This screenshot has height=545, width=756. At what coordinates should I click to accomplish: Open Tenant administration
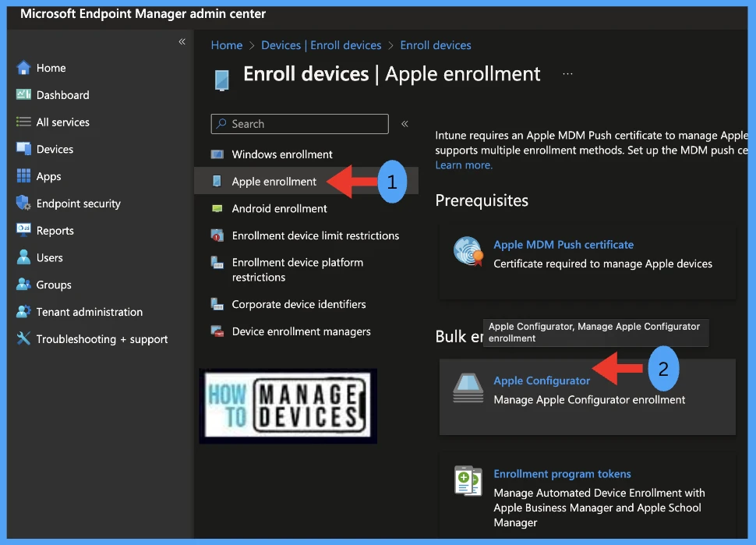pyautogui.click(x=90, y=312)
